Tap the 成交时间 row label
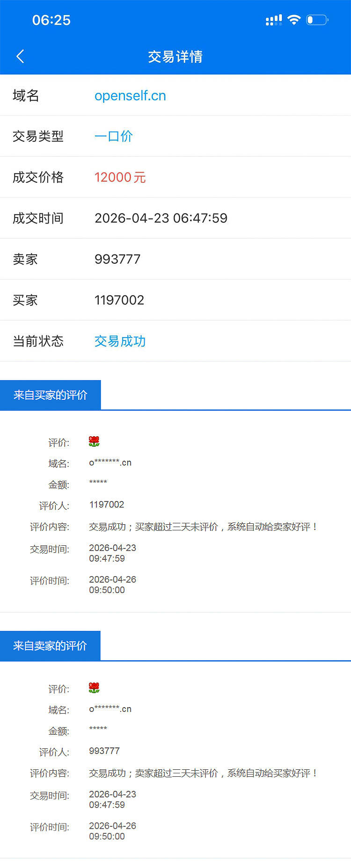 [38, 218]
